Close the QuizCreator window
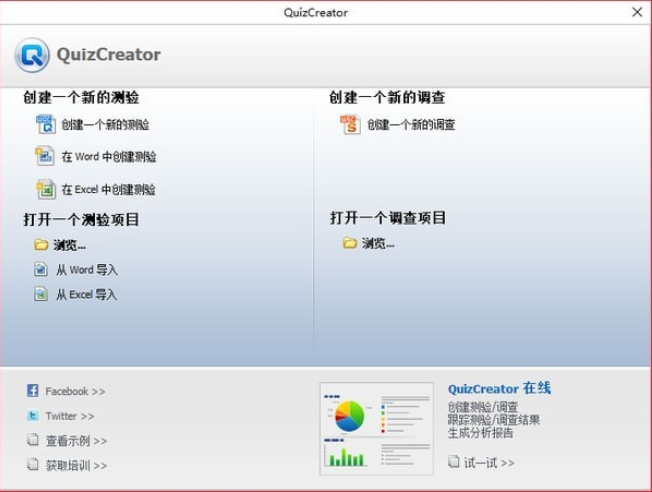The width and height of the screenshot is (652, 492). [x=637, y=12]
